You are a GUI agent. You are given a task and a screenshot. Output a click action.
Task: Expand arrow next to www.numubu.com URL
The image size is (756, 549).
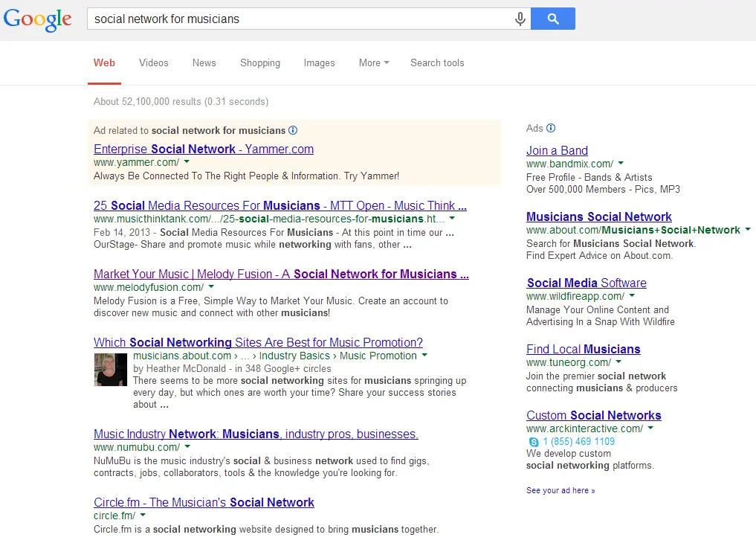187,448
